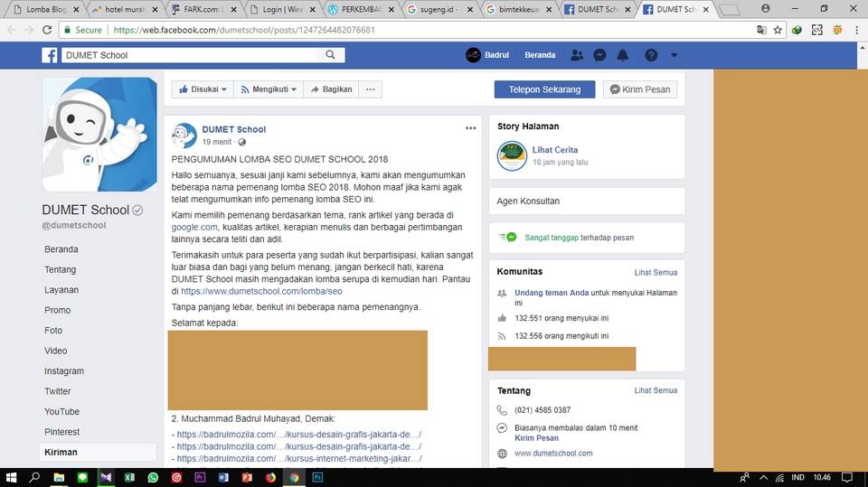Click the scrollbar up arrow
The height and width of the screenshot is (487, 868).
[x=863, y=49]
